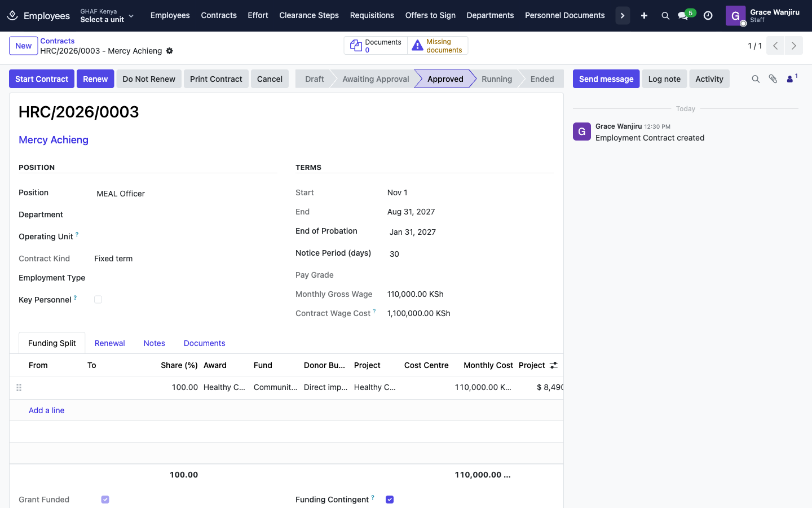Search messages in chatter magnifier icon
The width and height of the screenshot is (812, 508).
(756, 79)
